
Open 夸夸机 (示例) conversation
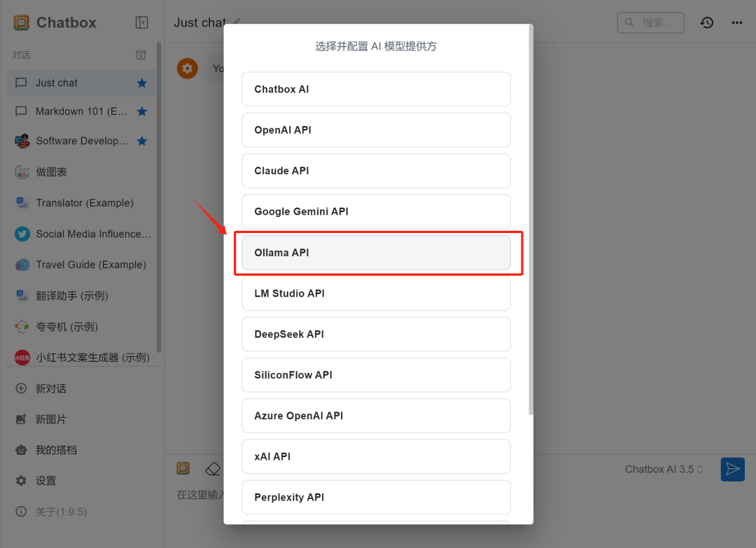(81, 327)
